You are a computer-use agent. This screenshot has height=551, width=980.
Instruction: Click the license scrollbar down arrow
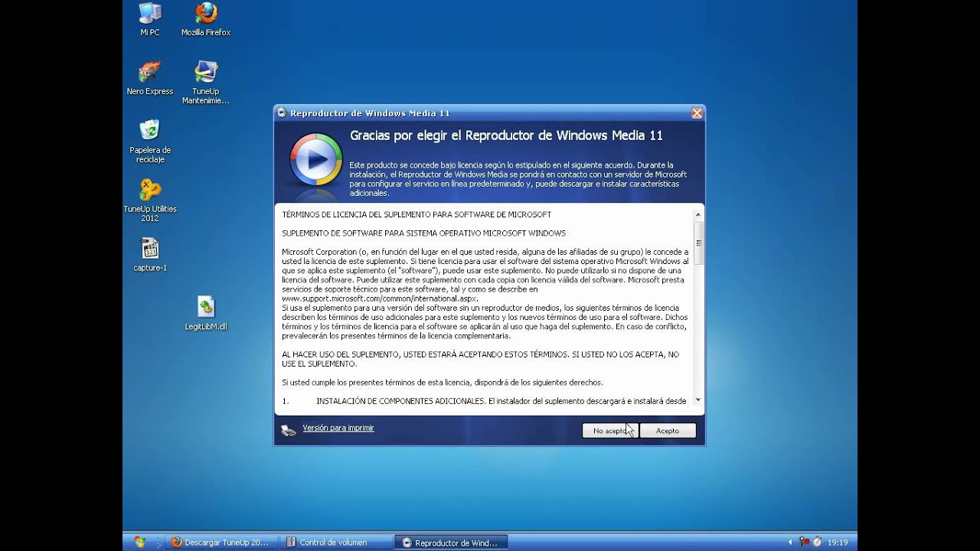(698, 400)
